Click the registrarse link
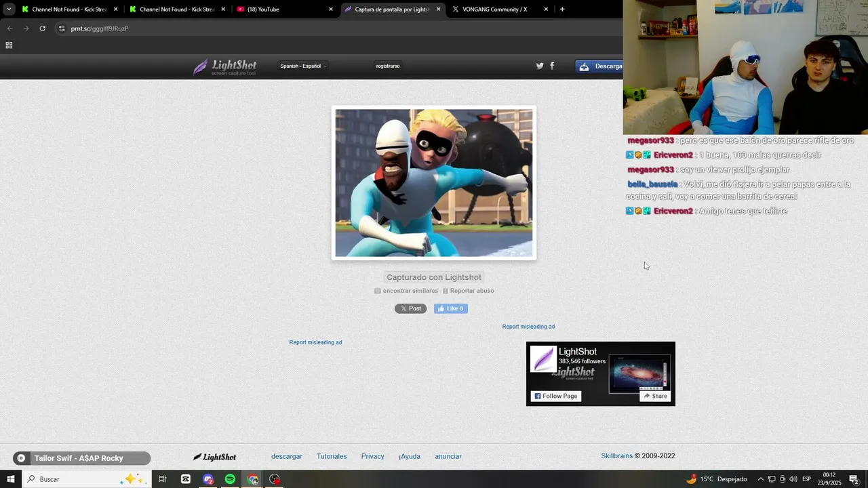The height and width of the screenshot is (488, 868). coord(388,66)
